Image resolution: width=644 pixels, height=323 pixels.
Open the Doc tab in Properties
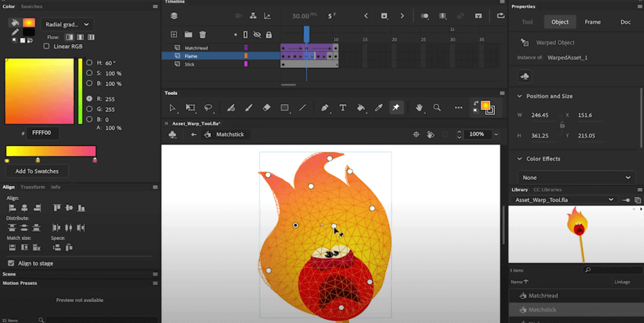tap(626, 22)
